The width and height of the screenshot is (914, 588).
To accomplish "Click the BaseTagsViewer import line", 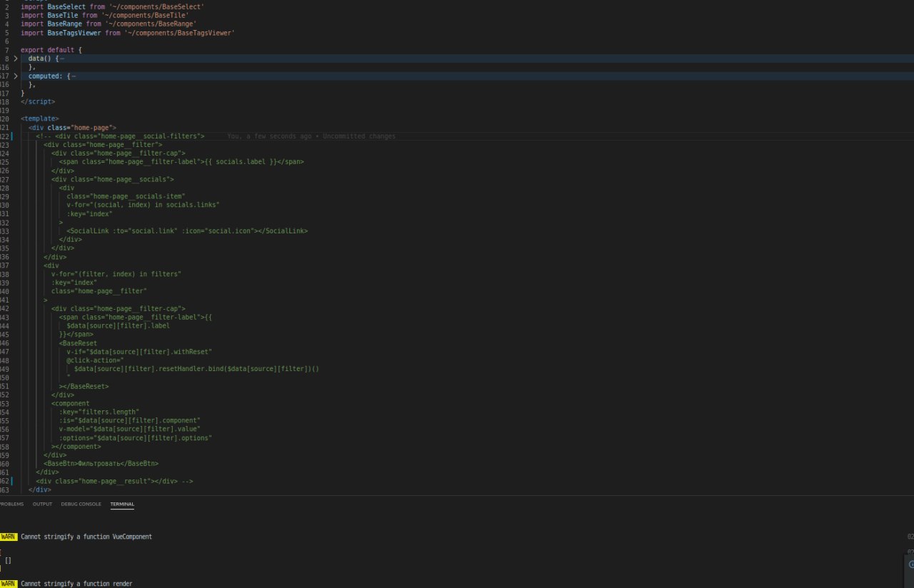I will [127, 33].
